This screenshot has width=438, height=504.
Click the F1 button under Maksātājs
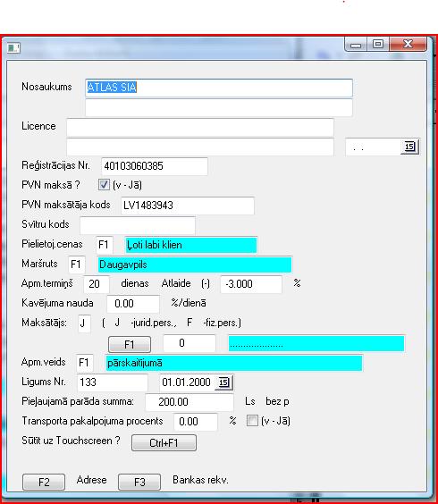click(130, 345)
